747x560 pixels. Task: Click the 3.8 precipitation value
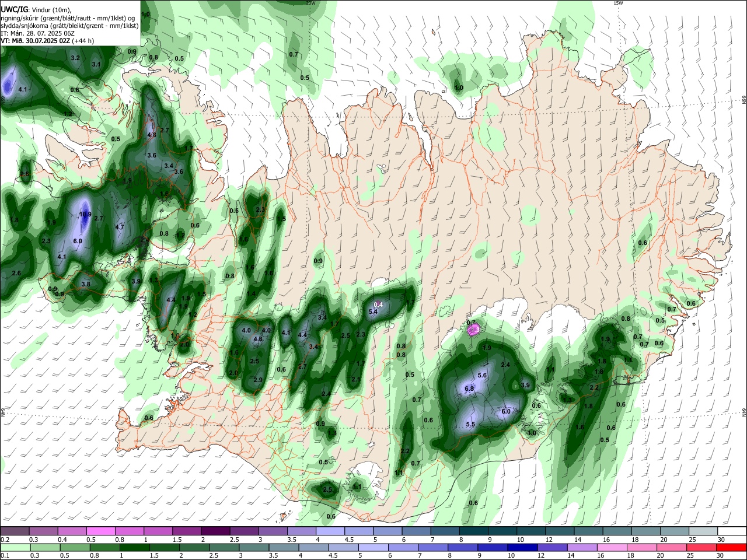click(86, 284)
